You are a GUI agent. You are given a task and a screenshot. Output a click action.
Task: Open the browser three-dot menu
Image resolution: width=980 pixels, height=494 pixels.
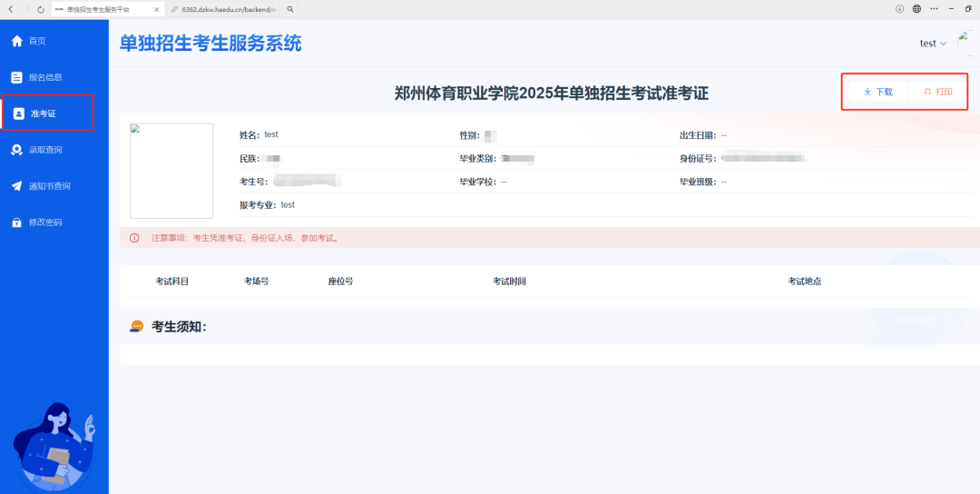[934, 9]
